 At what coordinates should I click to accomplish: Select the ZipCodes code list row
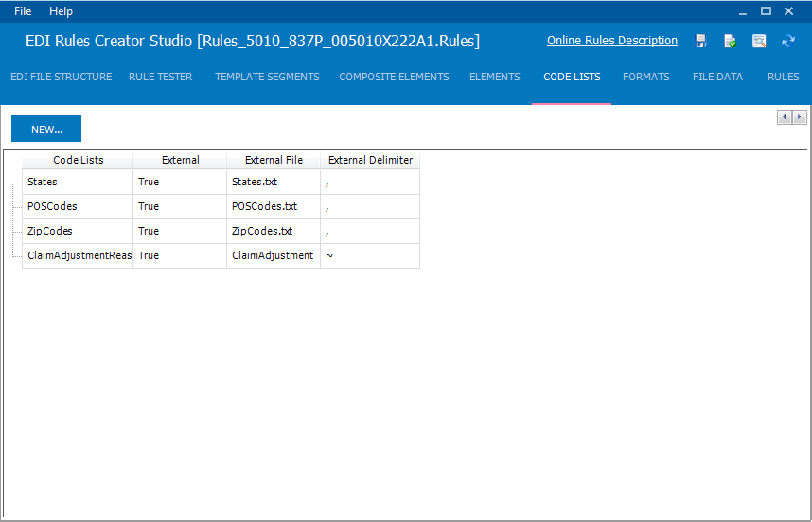221,232
